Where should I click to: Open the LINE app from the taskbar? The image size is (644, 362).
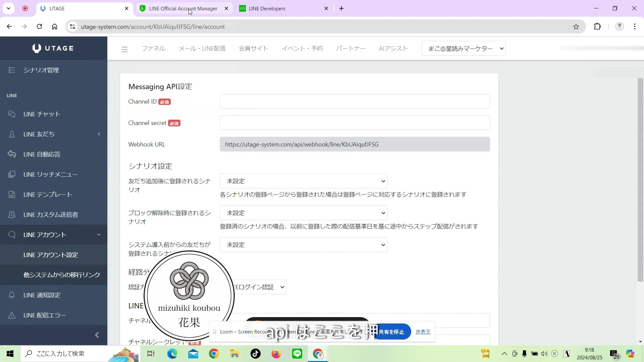297,354
